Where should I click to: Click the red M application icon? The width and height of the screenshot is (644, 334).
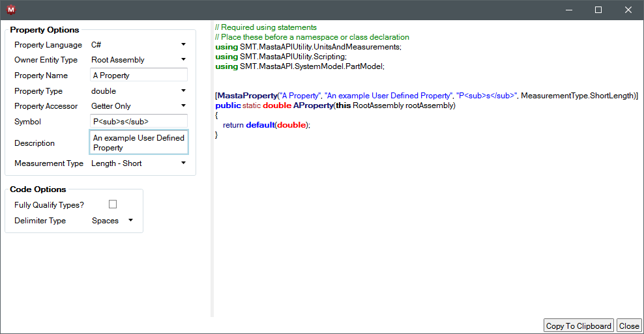coord(10,9)
